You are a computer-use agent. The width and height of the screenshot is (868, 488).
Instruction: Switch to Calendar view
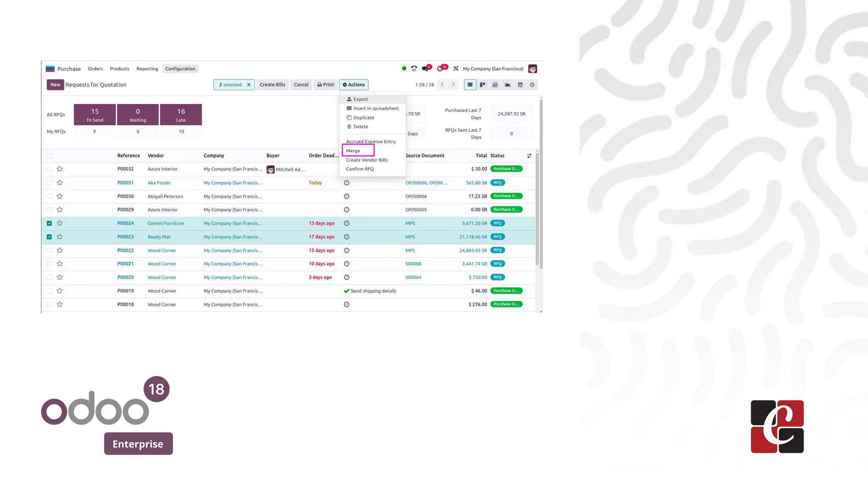click(520, 85)
